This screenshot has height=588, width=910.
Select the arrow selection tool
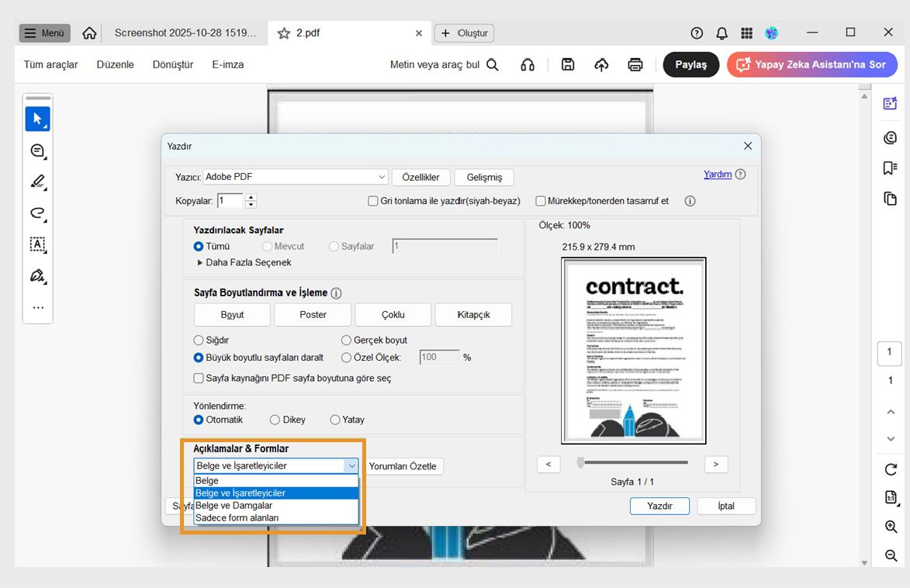[x=38, y=119]
